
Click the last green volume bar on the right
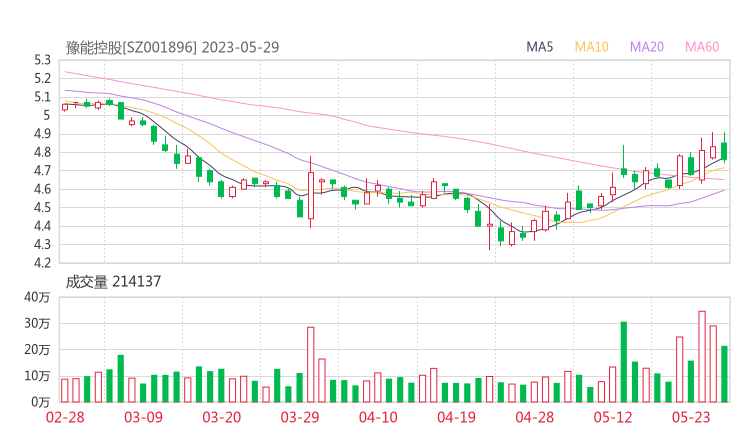724,374
